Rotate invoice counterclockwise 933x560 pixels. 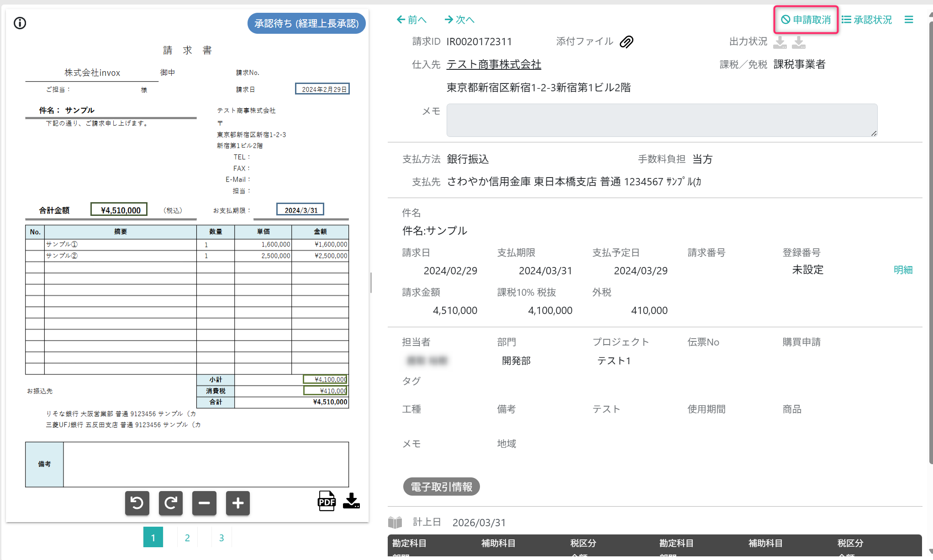click(x=137, y=503)
